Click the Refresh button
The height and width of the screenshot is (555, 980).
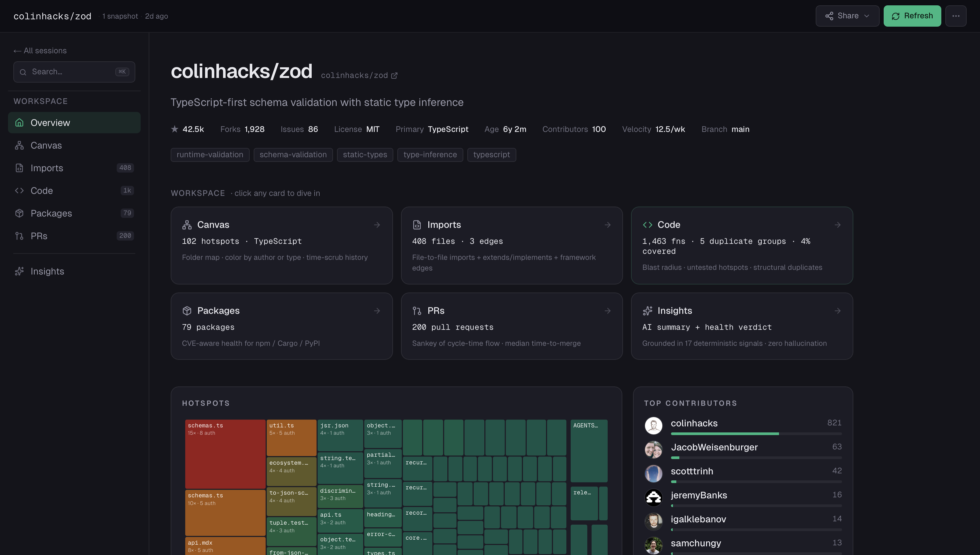[912, 16]
